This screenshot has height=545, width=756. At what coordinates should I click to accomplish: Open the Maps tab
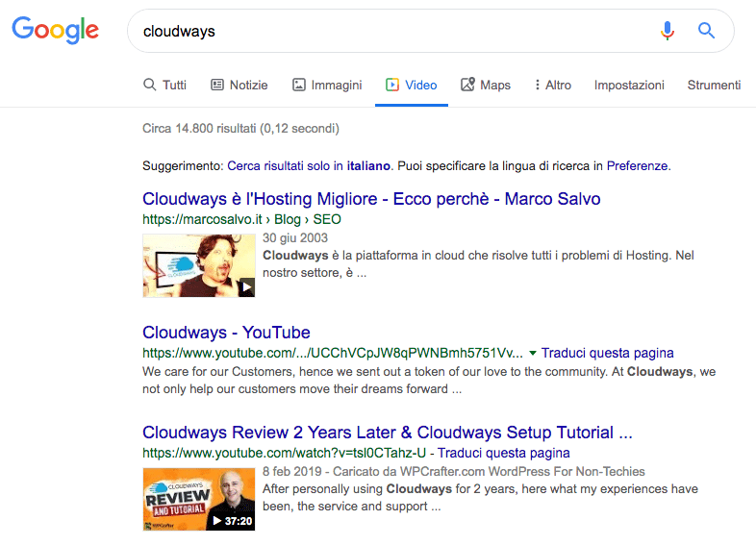(x=486, y=85)
